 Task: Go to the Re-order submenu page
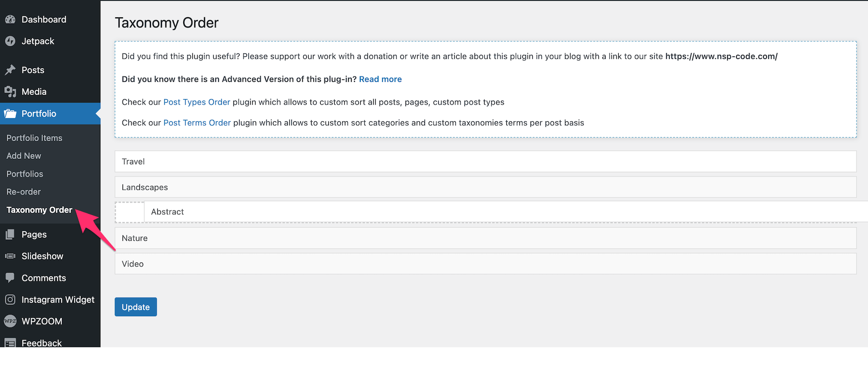point(24,192)
